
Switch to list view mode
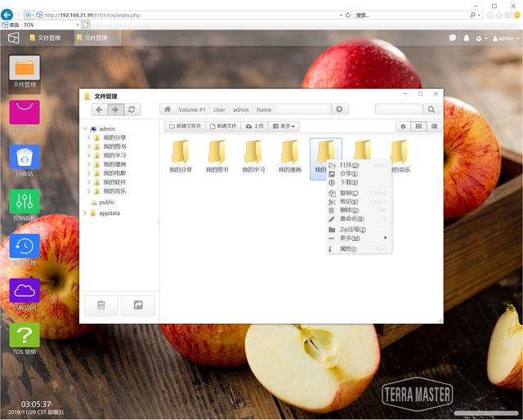(434, 127)
